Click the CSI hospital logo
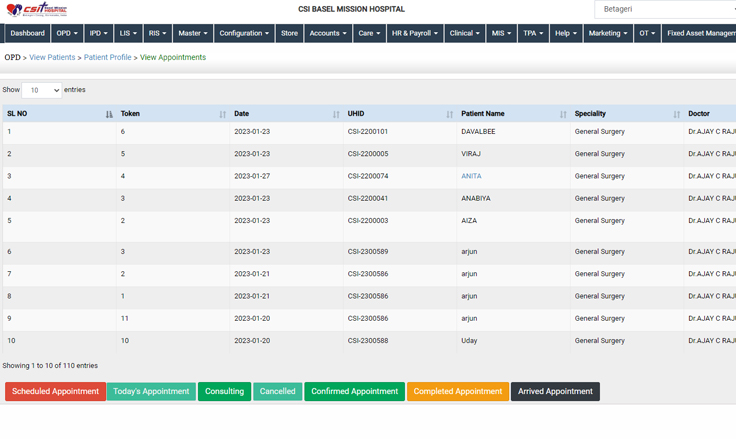This screenshot has width=736, height=439. pos(37,9)
